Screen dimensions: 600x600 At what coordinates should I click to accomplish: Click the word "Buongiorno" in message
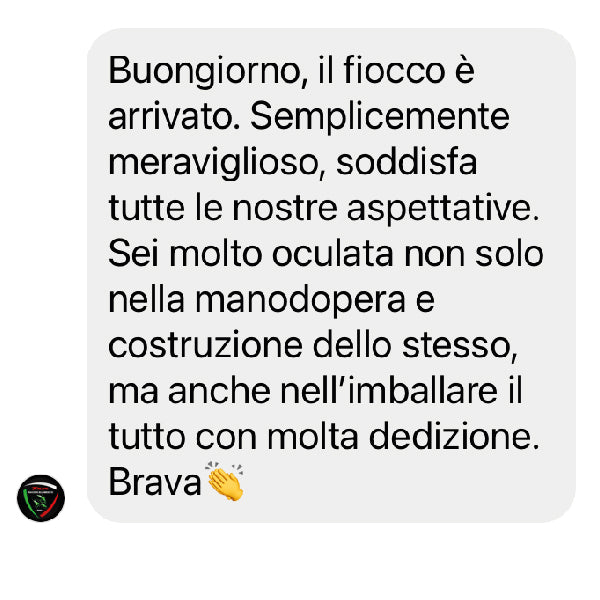(x=204, y=71)
